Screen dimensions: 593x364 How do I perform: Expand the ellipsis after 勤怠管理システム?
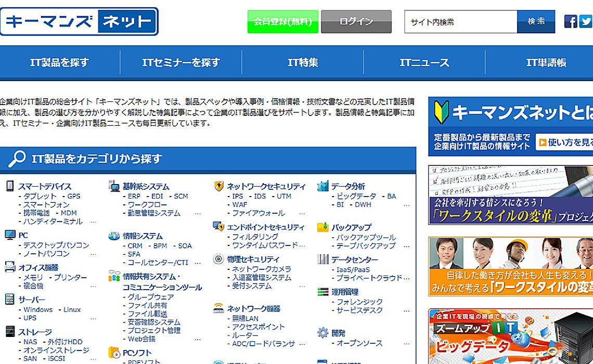pos(198,213)
